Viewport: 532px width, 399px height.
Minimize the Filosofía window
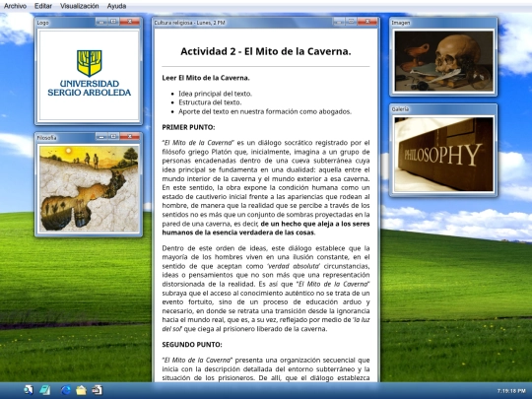(101, 137)
